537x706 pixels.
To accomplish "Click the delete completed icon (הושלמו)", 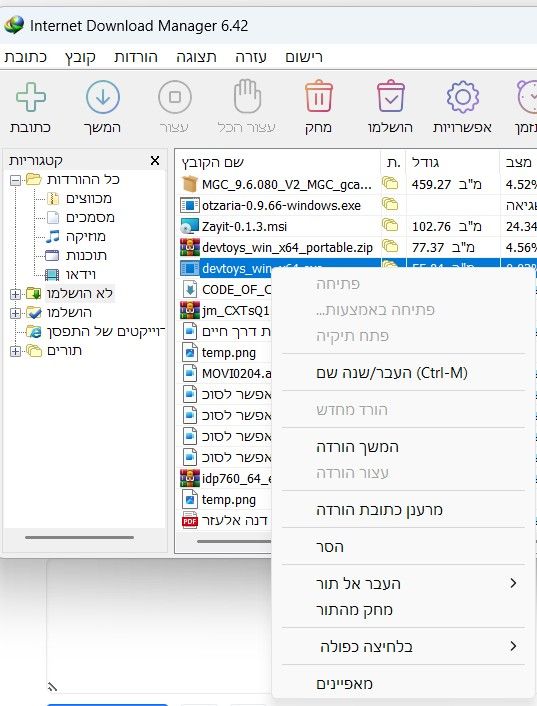I will click(x=391, y=96).
